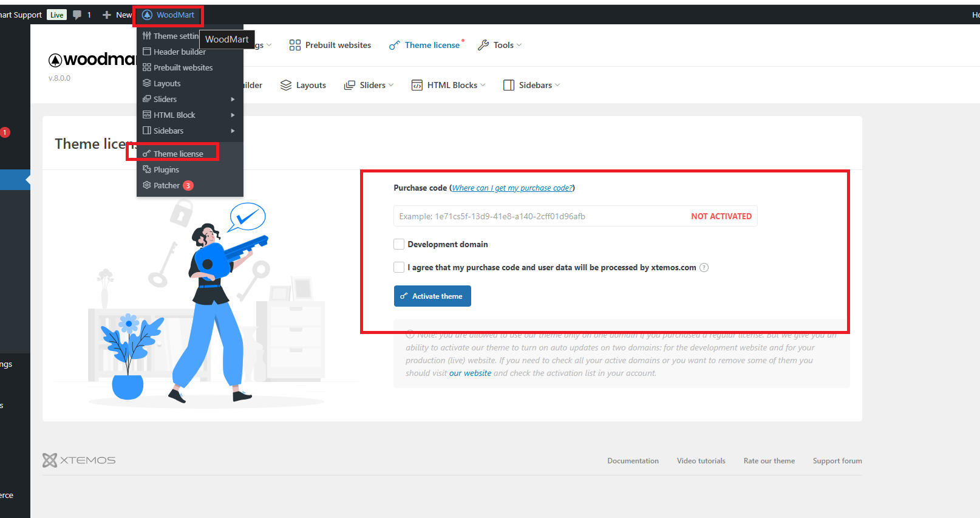Open the 'our website' link in the note
This screenshot has height=518, width=980.
470,373
